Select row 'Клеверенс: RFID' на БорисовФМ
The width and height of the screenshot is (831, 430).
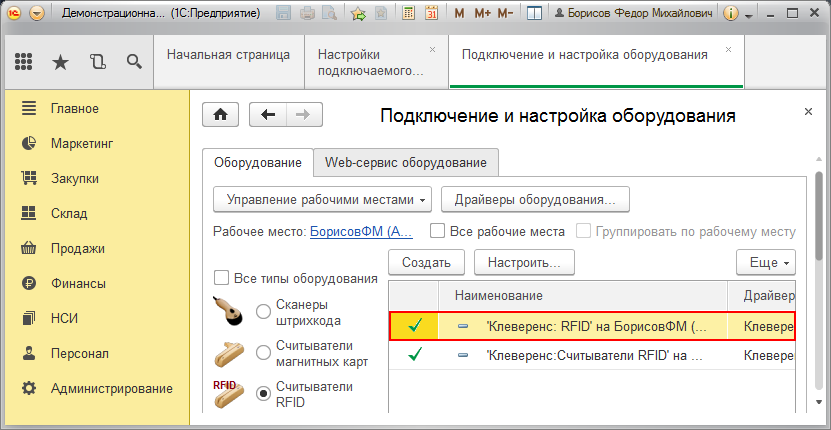593,327
